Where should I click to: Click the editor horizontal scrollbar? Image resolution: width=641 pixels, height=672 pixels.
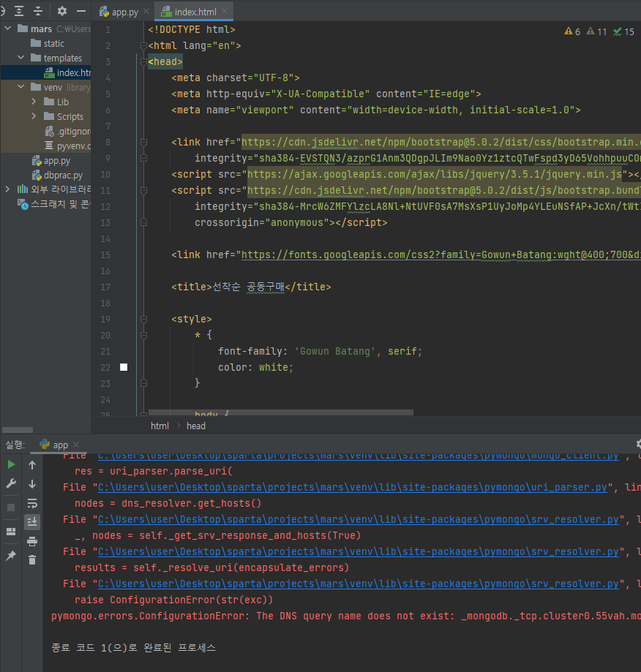(x=281, y=412)
